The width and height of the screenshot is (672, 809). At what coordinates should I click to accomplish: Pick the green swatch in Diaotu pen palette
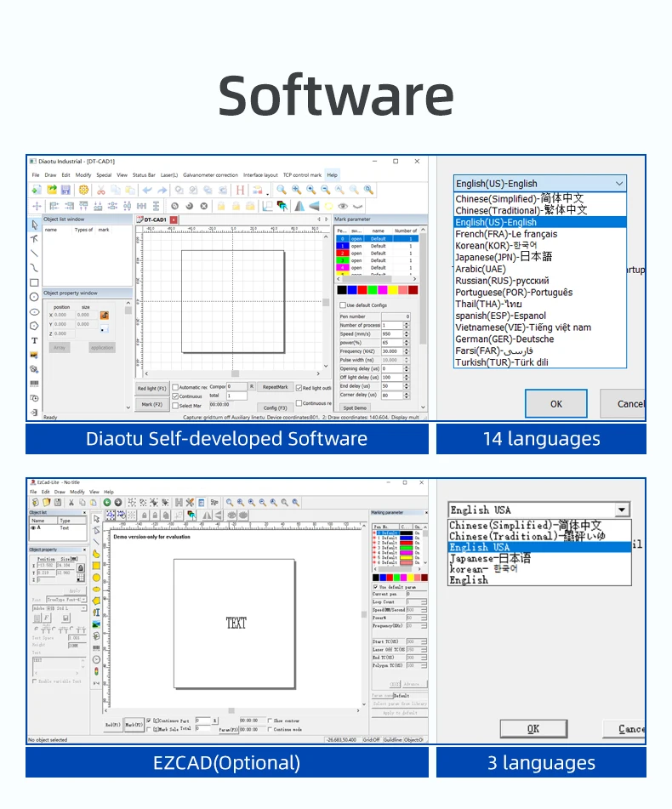pos(373,290)
